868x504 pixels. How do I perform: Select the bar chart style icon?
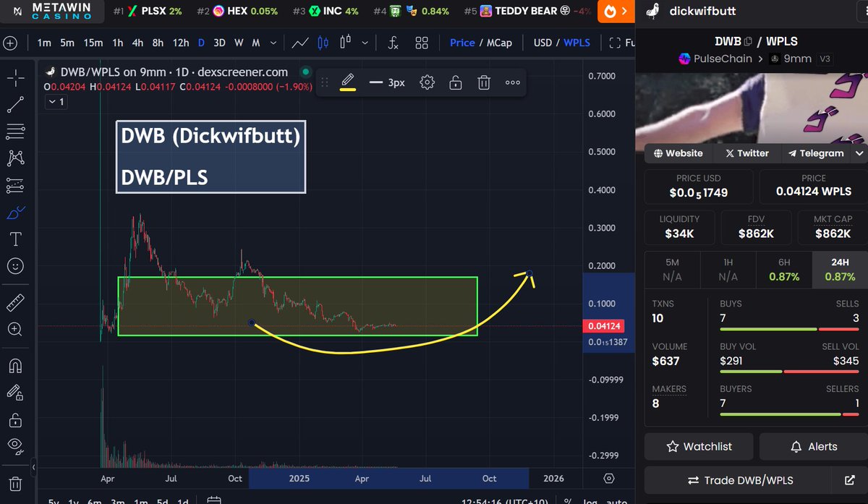[x=346, y=43]
